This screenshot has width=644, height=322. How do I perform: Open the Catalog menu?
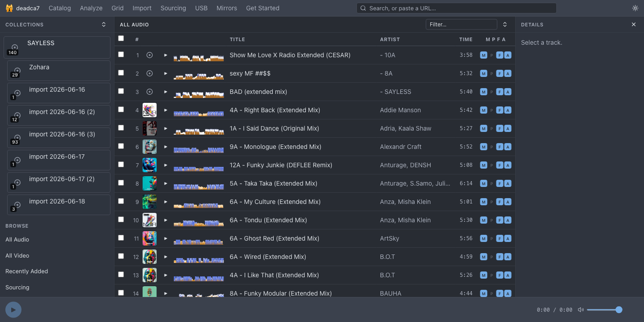coord(60,8)
